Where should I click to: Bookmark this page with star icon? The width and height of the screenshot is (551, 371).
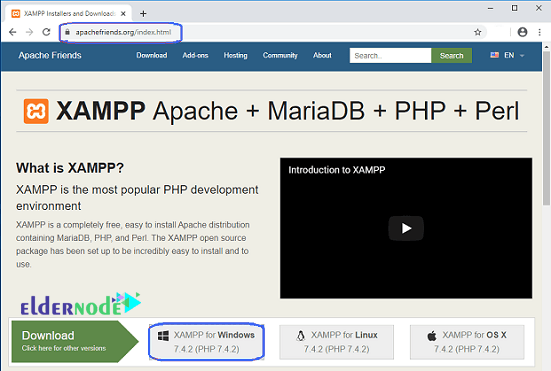[x=478, y=32]
